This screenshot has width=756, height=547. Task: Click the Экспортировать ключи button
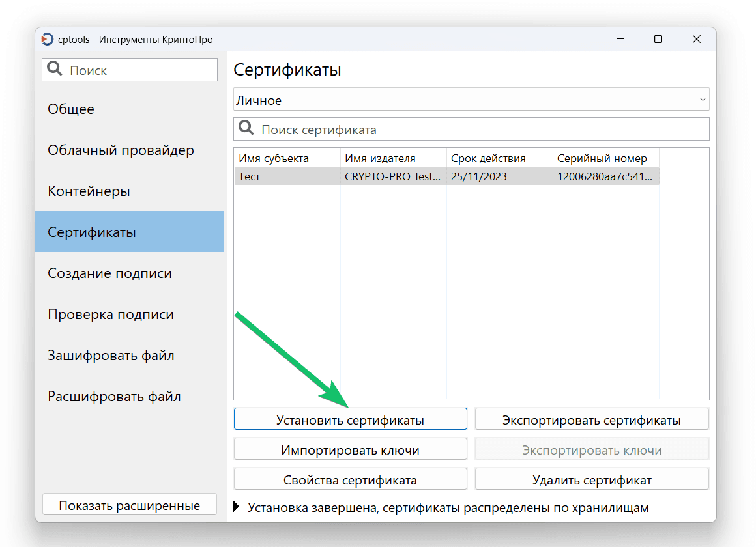pyautogui.click(x=592, y=449)
